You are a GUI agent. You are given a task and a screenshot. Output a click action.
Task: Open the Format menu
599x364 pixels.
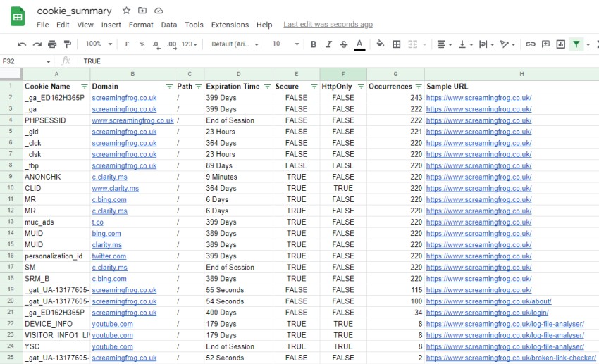coord(141,25)
